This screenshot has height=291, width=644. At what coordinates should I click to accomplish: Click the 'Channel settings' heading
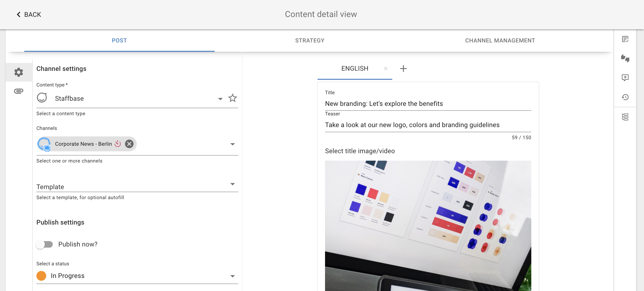(61, 69)
